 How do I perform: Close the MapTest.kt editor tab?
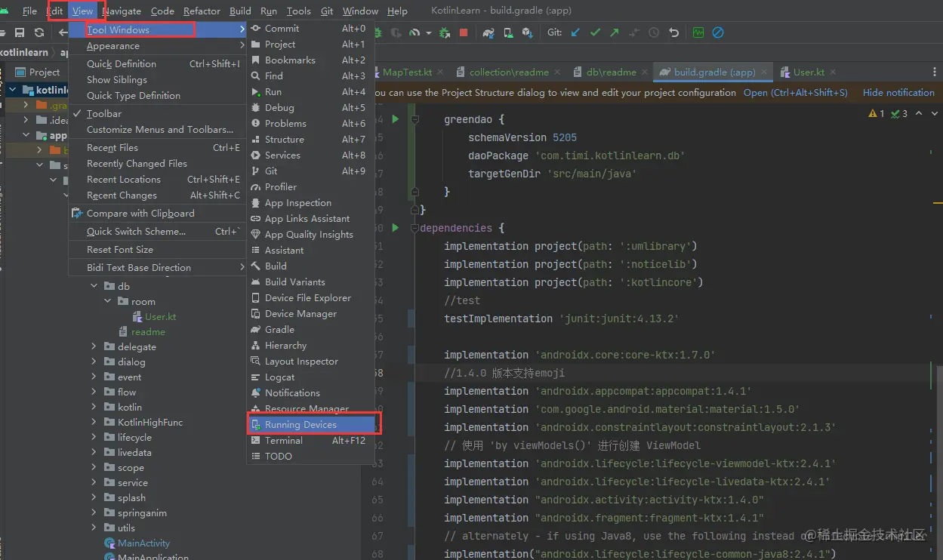(441, 72)
